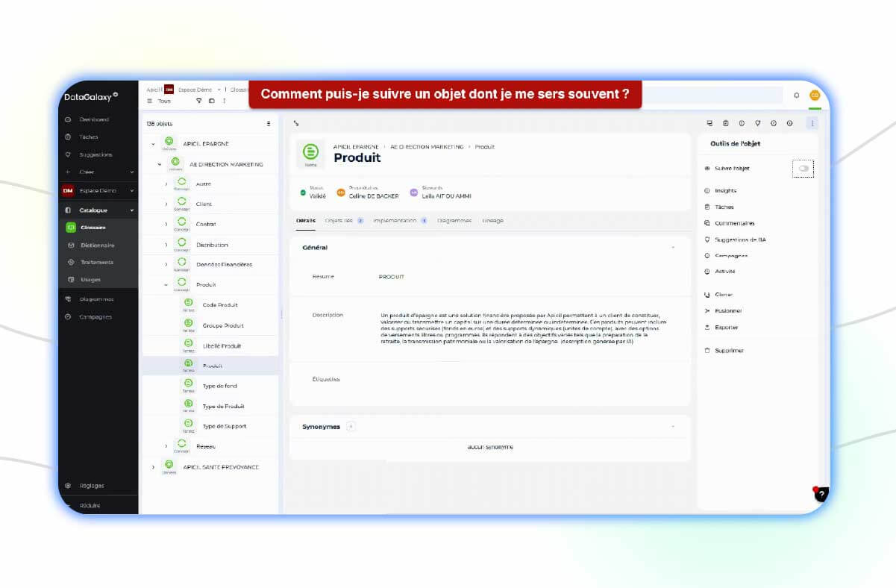Expand the APICIL SANTE PREVOYANCE node
The height and width of the screenshot is (588, 896).
point(154,467)
